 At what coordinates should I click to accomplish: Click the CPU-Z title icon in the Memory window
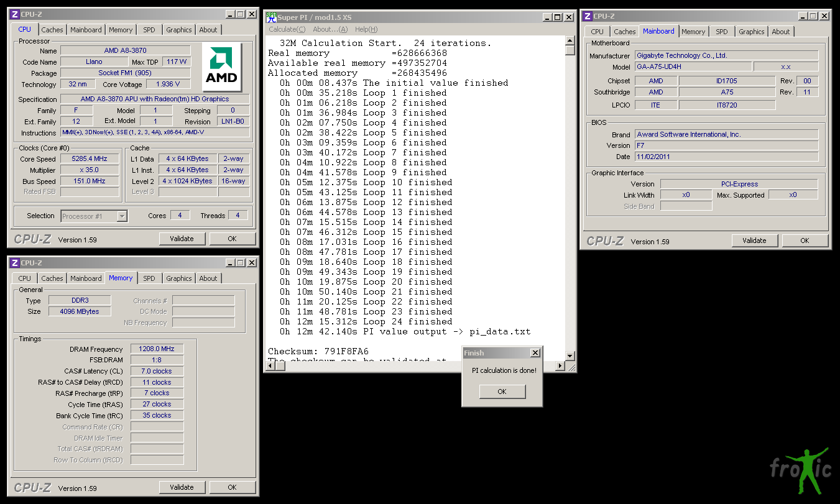[14, 263]
